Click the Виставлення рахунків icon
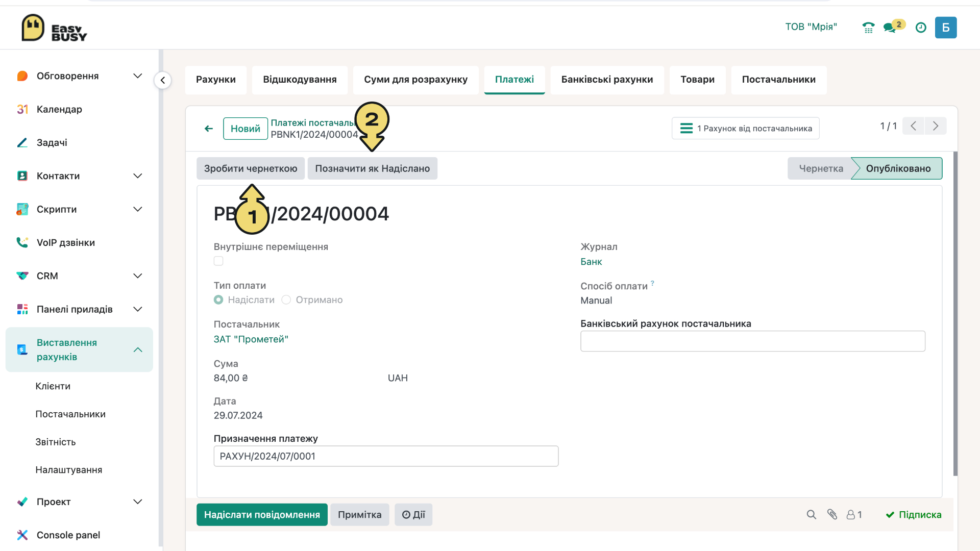980x551 pixels. tap(22, 349)
